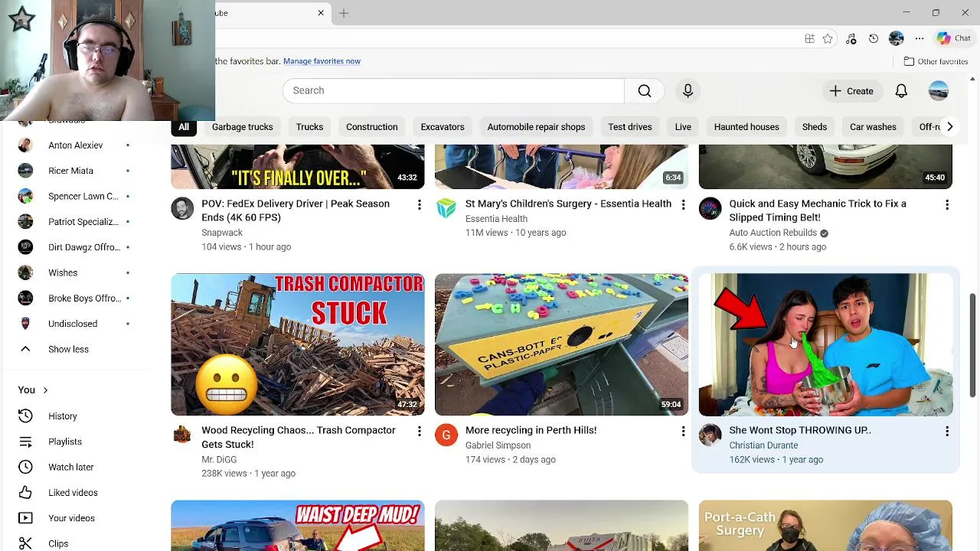Open browser history clock icon
The height and width of the screenshot is (551, 980).
coord(874,38)
